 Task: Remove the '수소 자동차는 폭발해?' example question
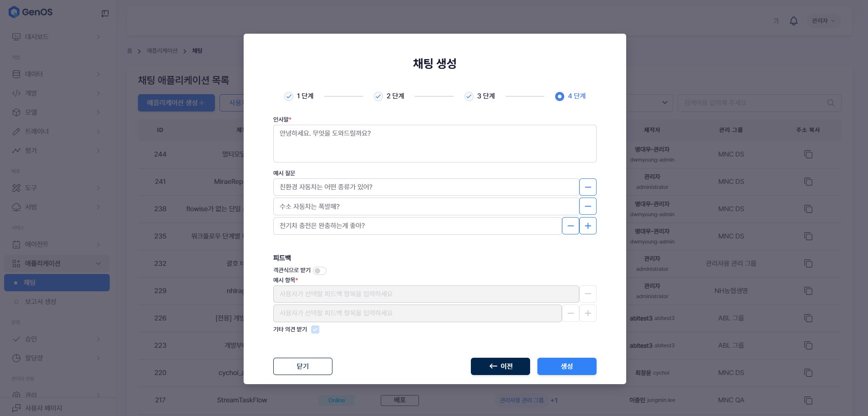point(588,206)
